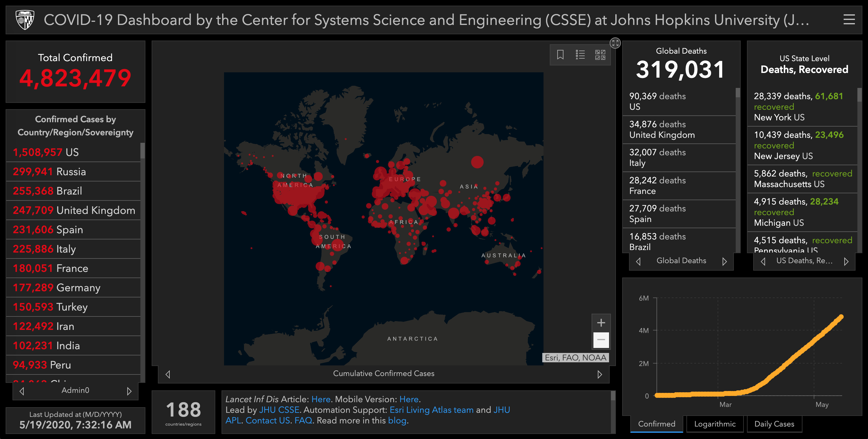Select the 225,886 Italy row
Screen dimensions: 868x439
(x=73, y=249)
